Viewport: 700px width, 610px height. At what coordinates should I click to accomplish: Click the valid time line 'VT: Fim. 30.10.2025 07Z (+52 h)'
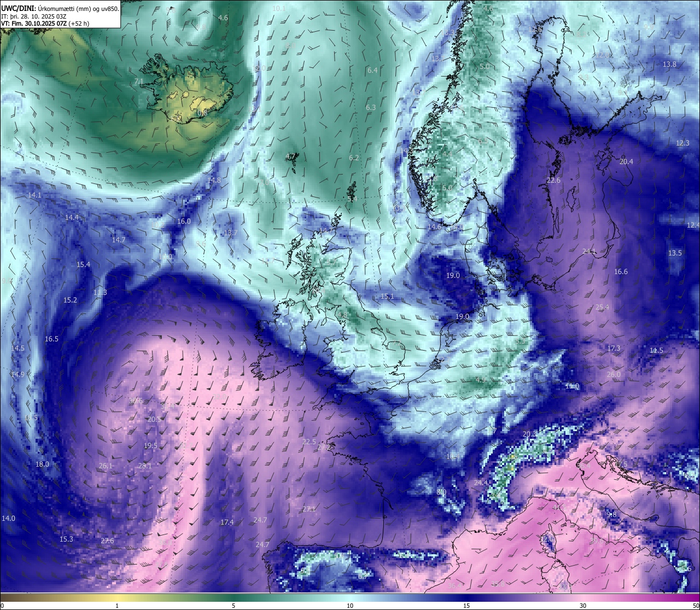[x=45, y=24]
